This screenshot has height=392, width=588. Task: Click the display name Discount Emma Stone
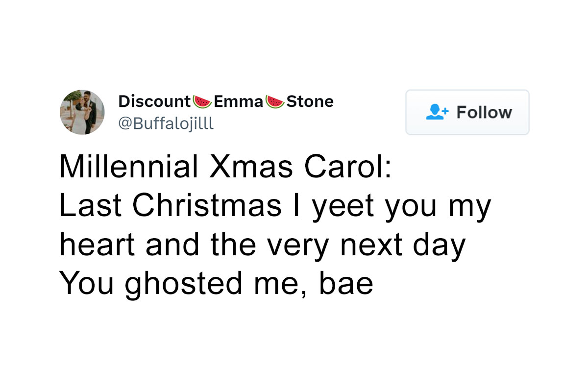point(225,101)
